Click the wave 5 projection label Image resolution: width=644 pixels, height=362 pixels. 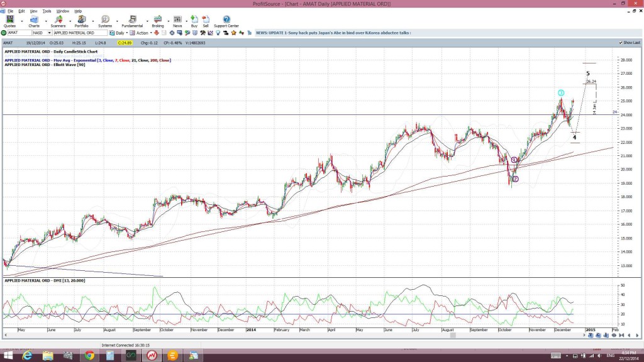coord(588,74)
